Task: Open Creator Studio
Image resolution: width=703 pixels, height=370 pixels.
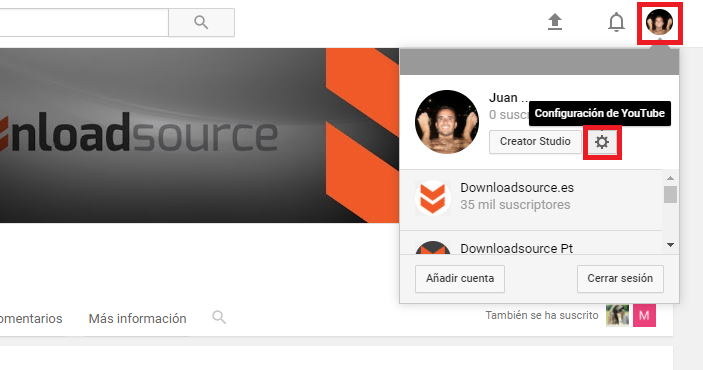Action: [x=535, y=142]
